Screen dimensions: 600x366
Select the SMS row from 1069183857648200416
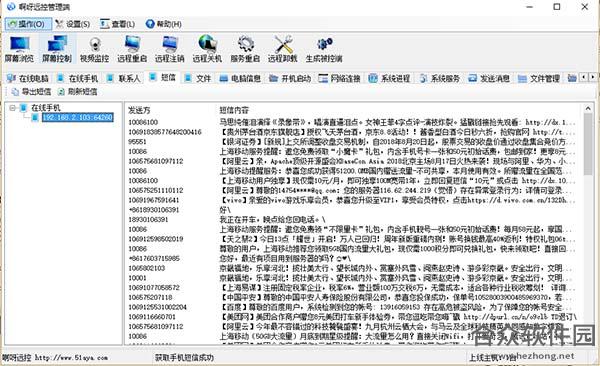coord(352,132)
